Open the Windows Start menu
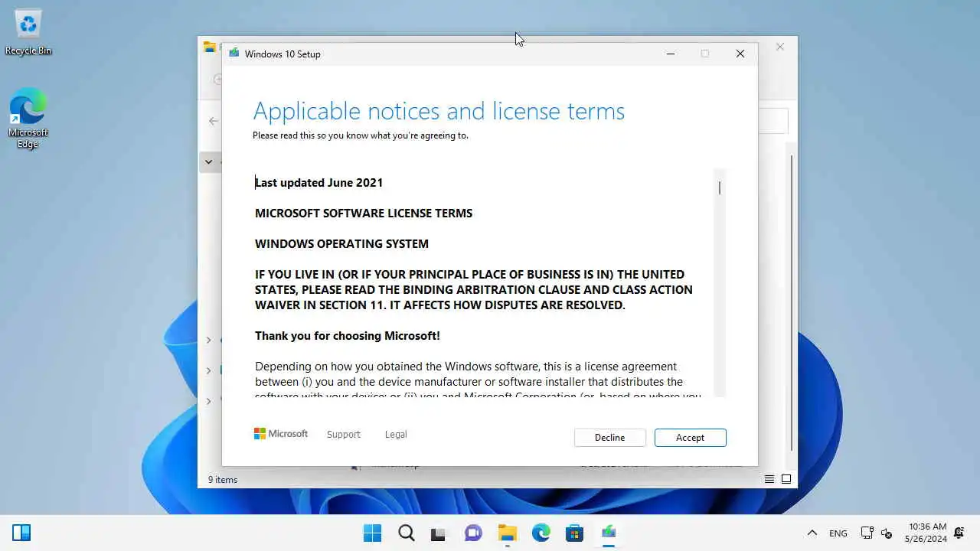Screen dimensions: 980x551 (x=373, y=533)
